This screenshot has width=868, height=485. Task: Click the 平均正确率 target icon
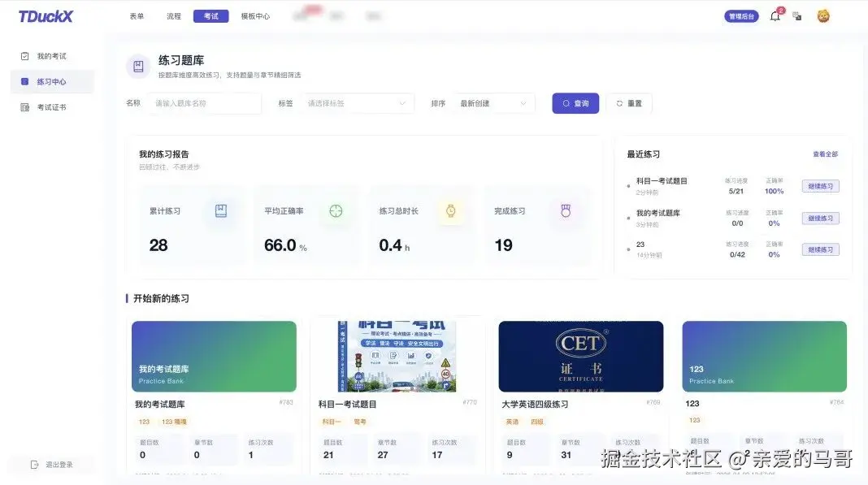point(336,211)
